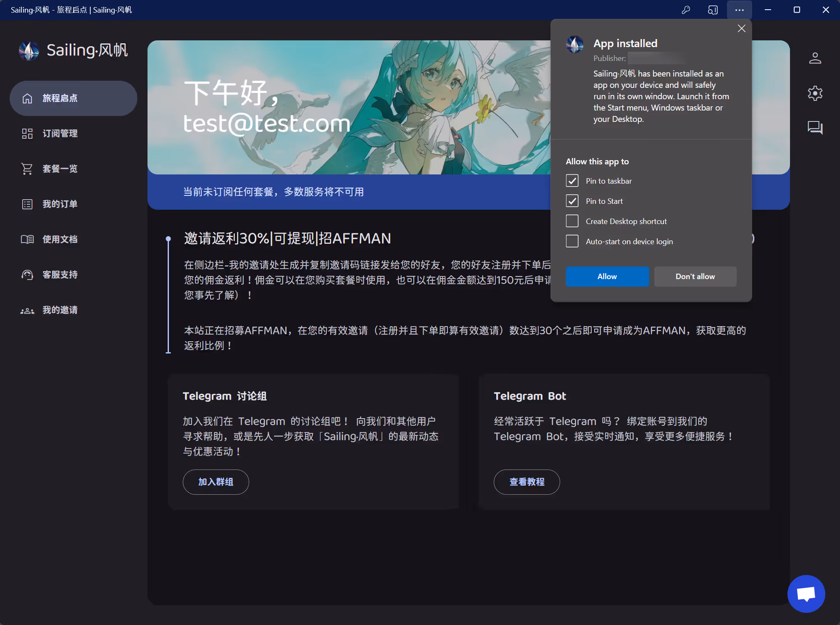Click 加入群组 join group button

click(x=216, y=482)
